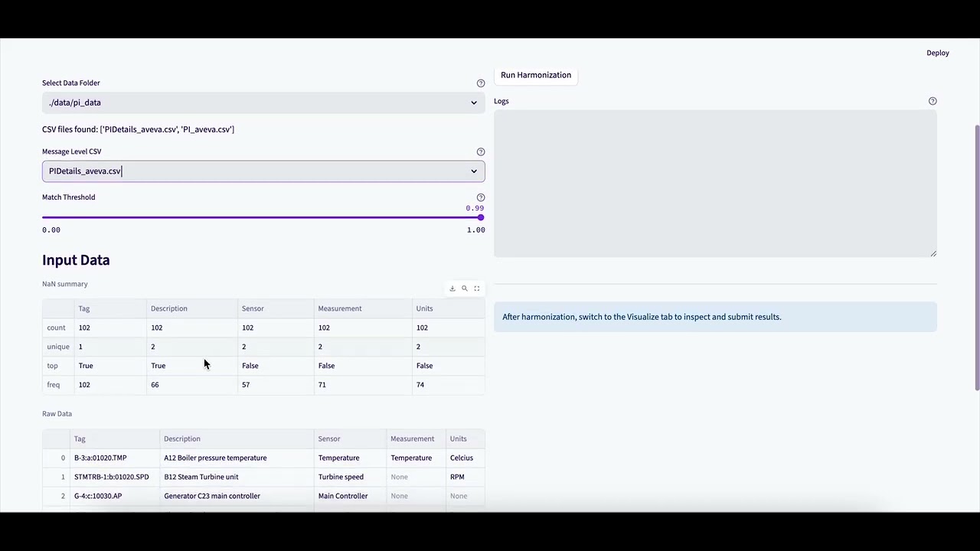The image size is (980, 551).
Task: Sort NaN summary by Sensor column header
Action: tap(275, 308)
